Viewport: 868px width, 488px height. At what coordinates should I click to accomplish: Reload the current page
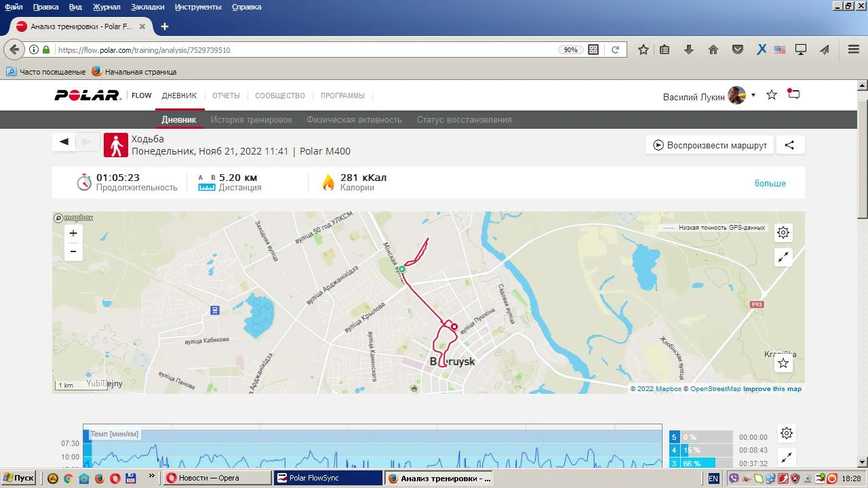[615, 49]
